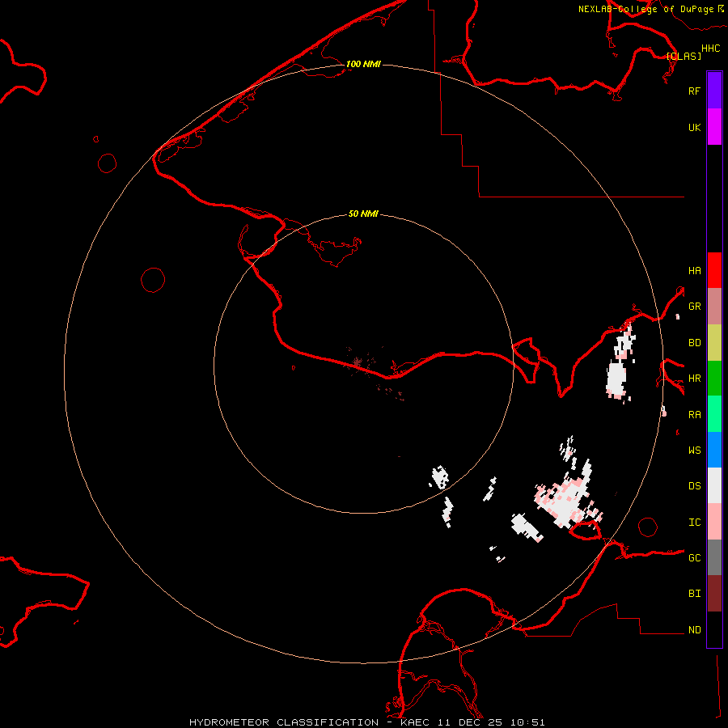The image size is (728, 728).
Task: Click the UK legend label
Action: [x=694, y=127]
